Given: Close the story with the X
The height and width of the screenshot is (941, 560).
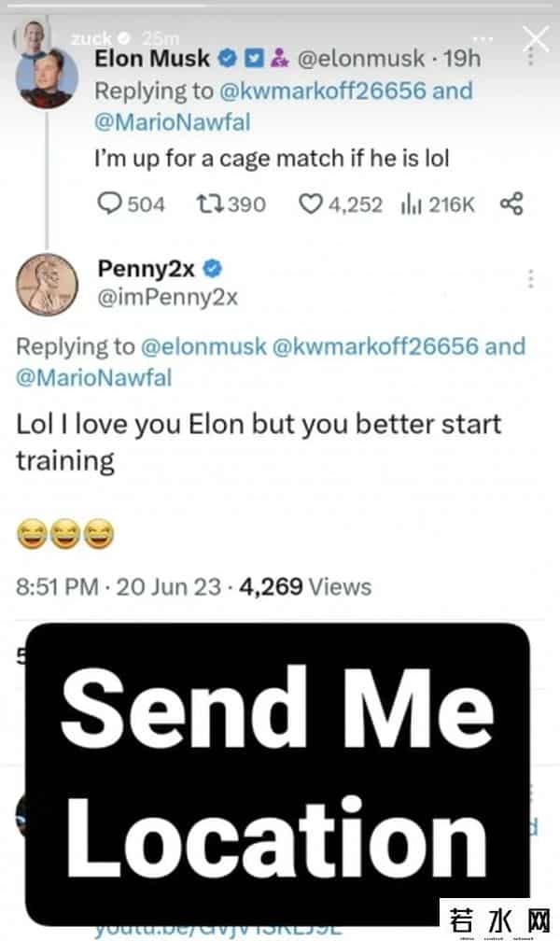Looking at the screenshot, I should pyautogui.click(x=536, y=38).
